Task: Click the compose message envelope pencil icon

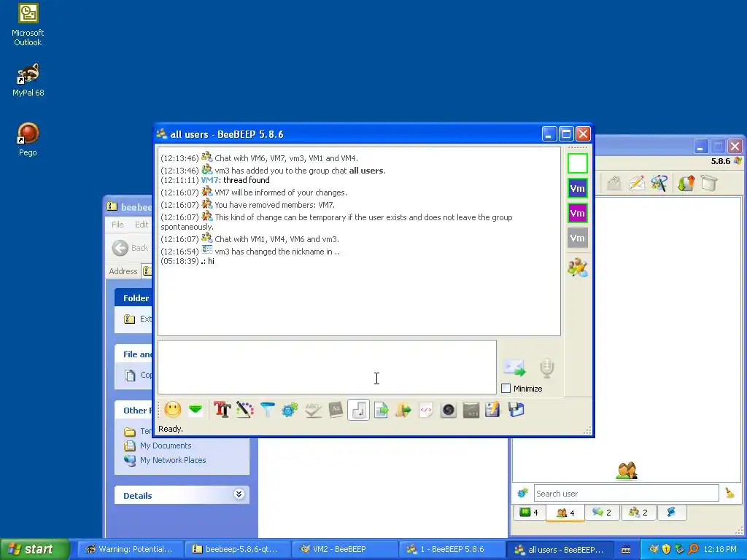Action: tap(637, 183)
